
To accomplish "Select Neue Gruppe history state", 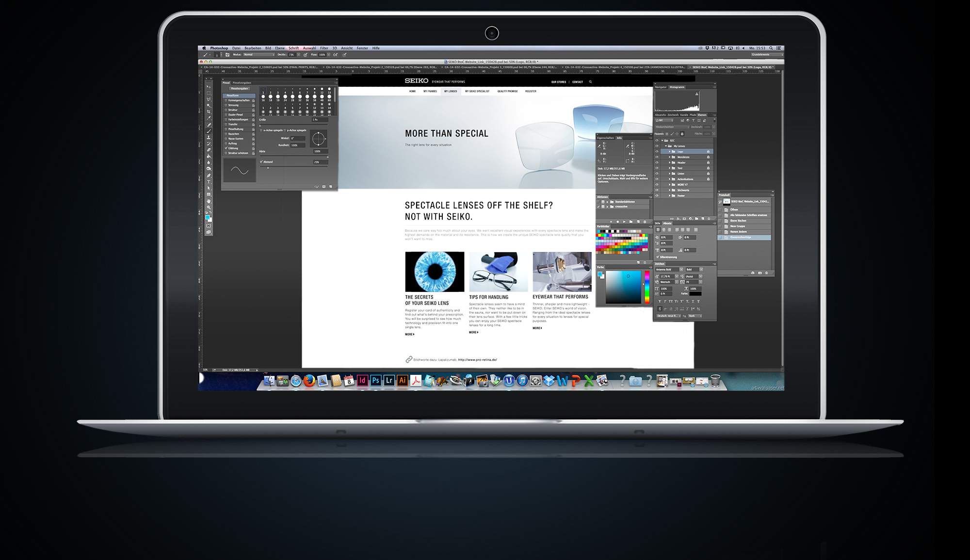I will pyautogui.click(x=738, y=226).
